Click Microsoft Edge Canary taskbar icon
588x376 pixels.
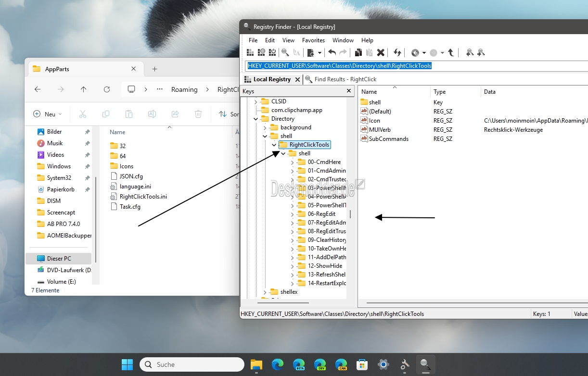[x=341, y=364]
